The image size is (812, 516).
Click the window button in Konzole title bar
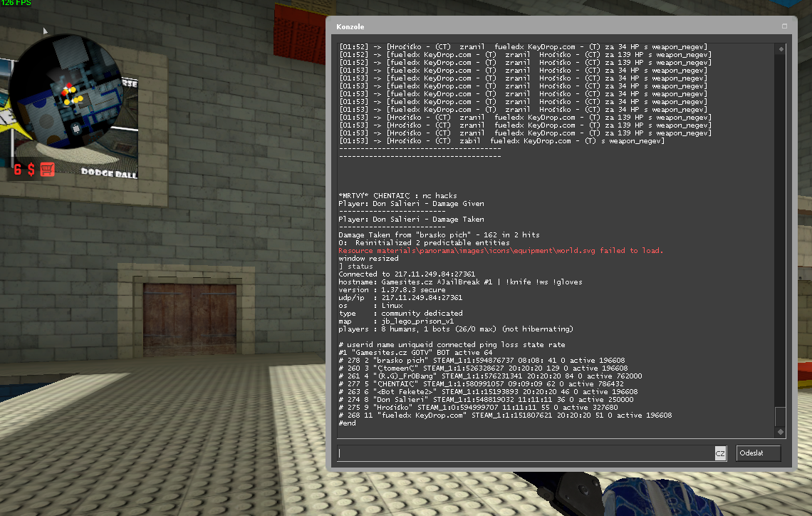click(x=785, y=26)
